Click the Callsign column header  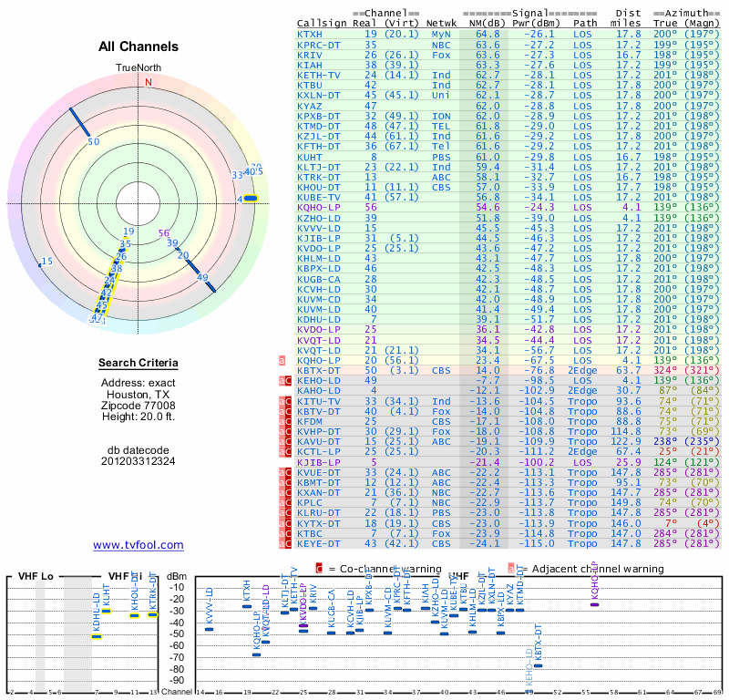click(x=322, y=24)
